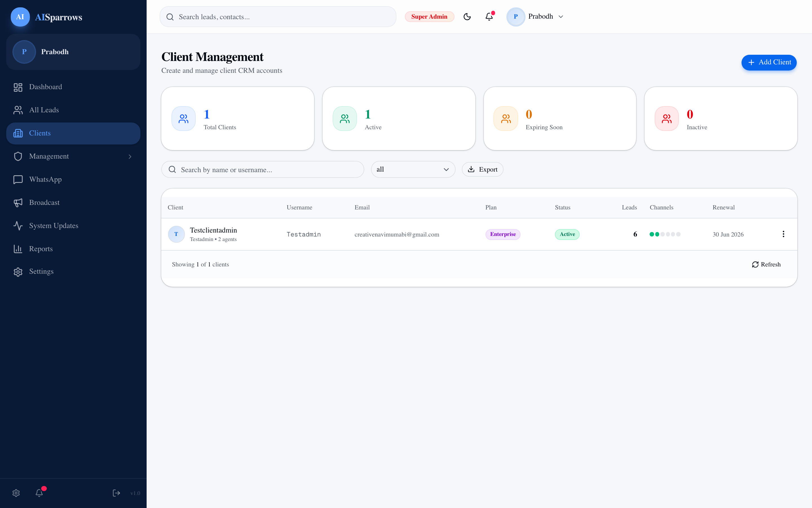Image resolution: width=812 pixels, height=508 pixels.
Task: Click email creativenavimumabi@gmail.com
Action: coord(397,235)
